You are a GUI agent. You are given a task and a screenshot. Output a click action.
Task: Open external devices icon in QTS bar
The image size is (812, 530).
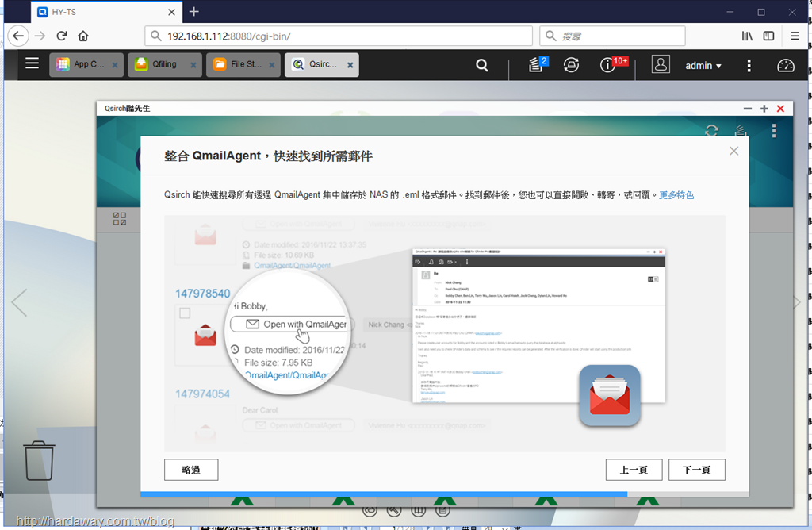click(x=571, y=65)
